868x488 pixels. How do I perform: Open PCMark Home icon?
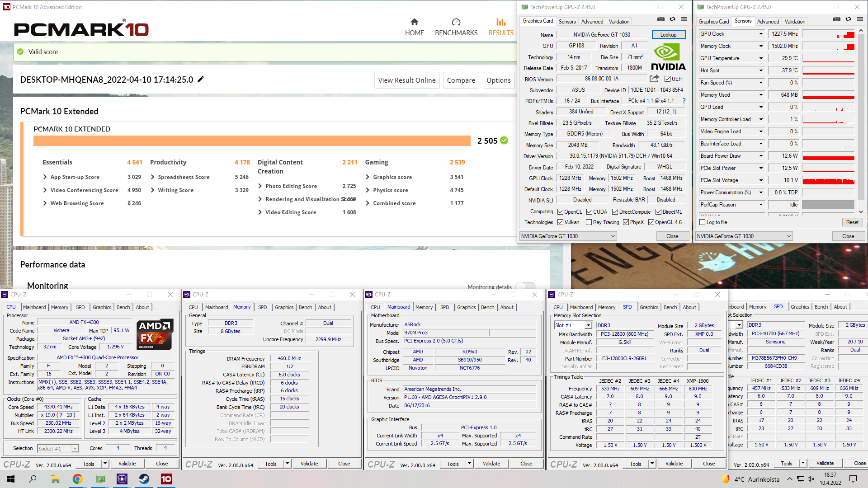point(414,22)
